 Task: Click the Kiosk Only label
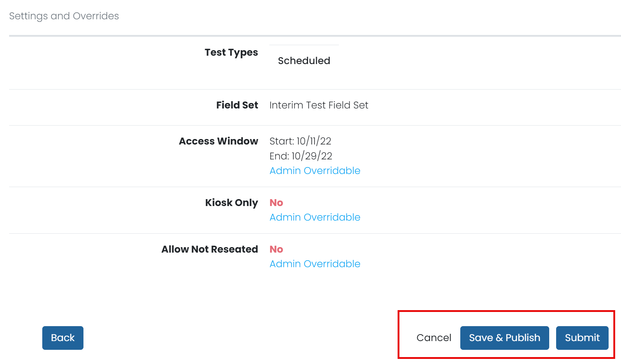tap(231, 203)
